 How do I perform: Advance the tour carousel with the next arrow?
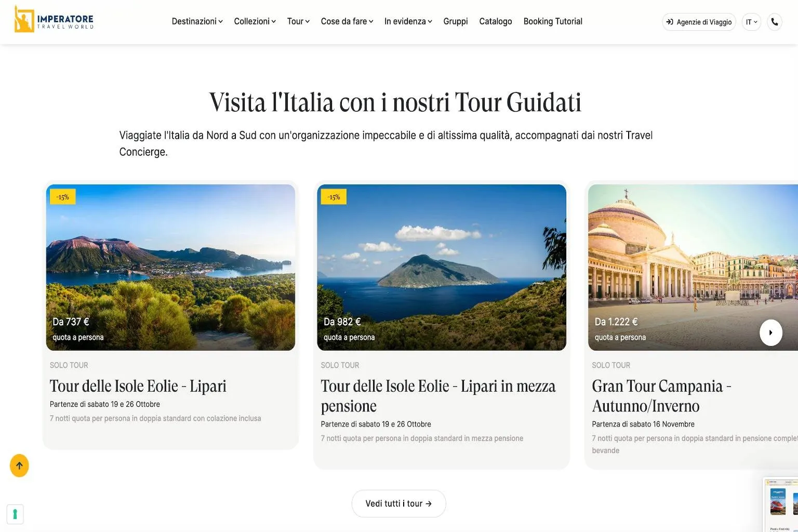(770, 332)
